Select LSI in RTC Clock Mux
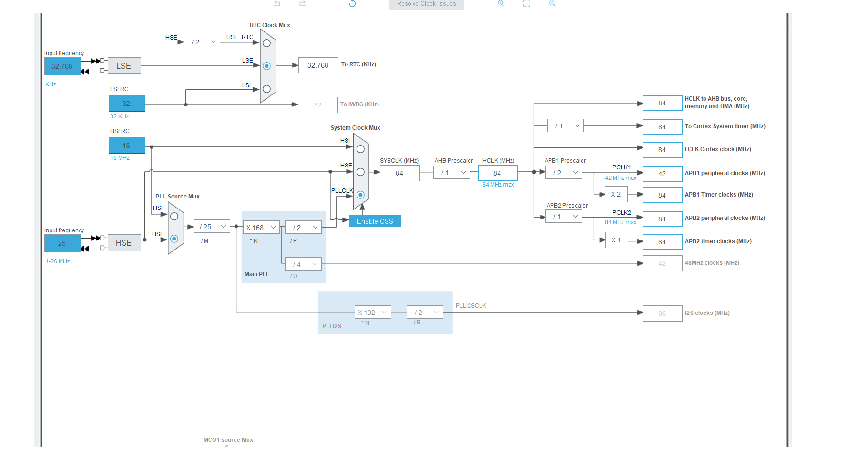This screenshot has height=449, width=868. [x=266, y=89]
